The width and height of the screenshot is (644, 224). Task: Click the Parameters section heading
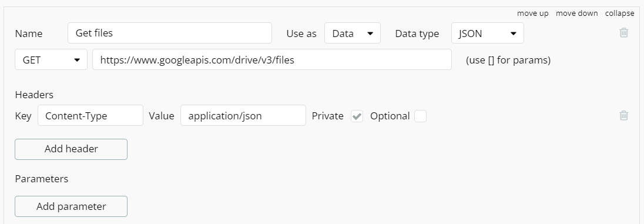pyautogui.click(x=42, y=179)
